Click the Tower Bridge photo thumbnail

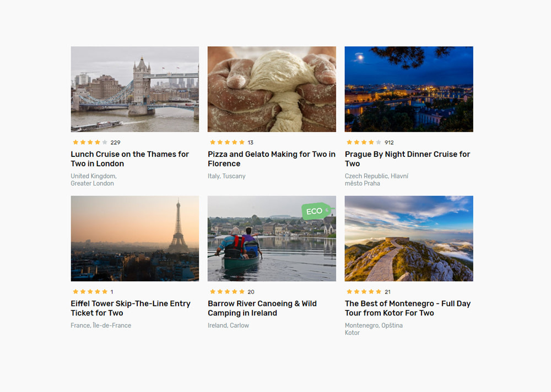click(x=134, y=89)
